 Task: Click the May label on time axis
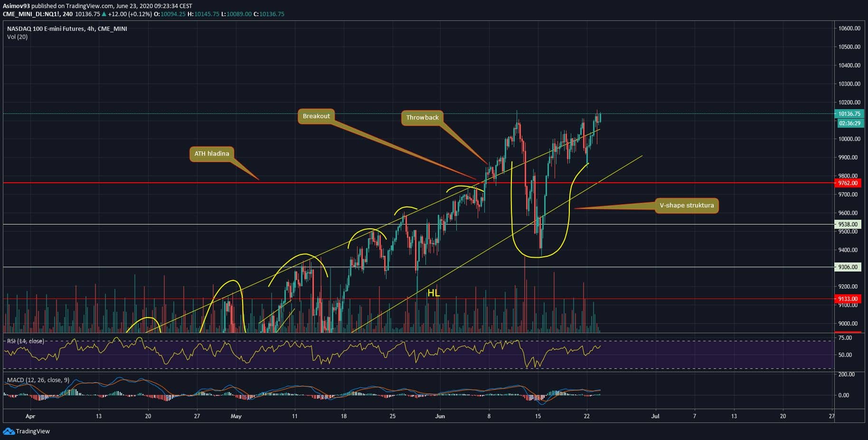(236, 416)
